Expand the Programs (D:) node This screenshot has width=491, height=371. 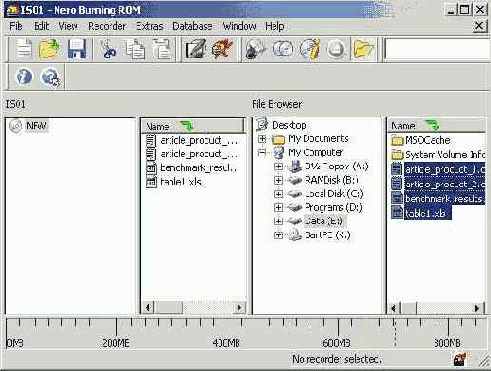[278, 208]
